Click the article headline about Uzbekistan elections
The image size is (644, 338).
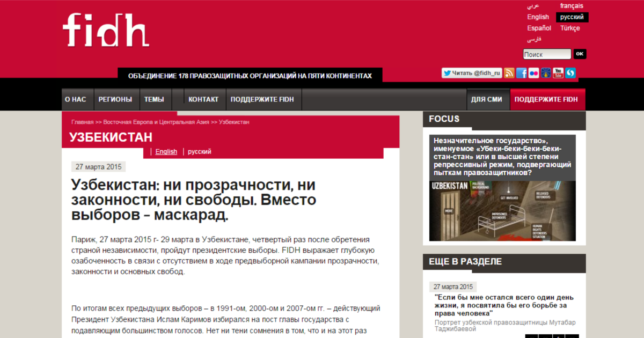[194, 200]
